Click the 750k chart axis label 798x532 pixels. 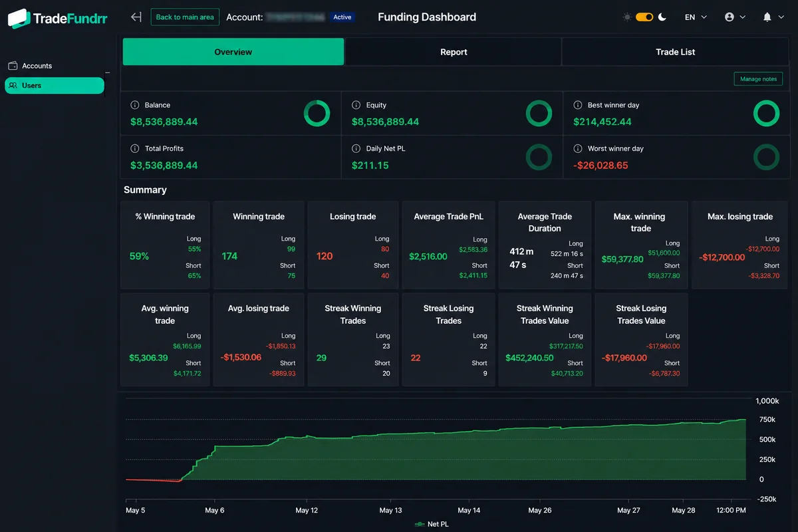[767, 420]
